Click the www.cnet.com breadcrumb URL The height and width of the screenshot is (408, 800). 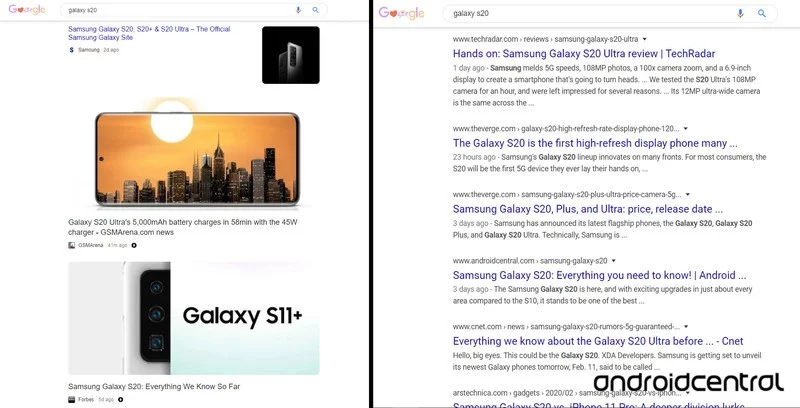pyautogui.click(x=566, y=326)
